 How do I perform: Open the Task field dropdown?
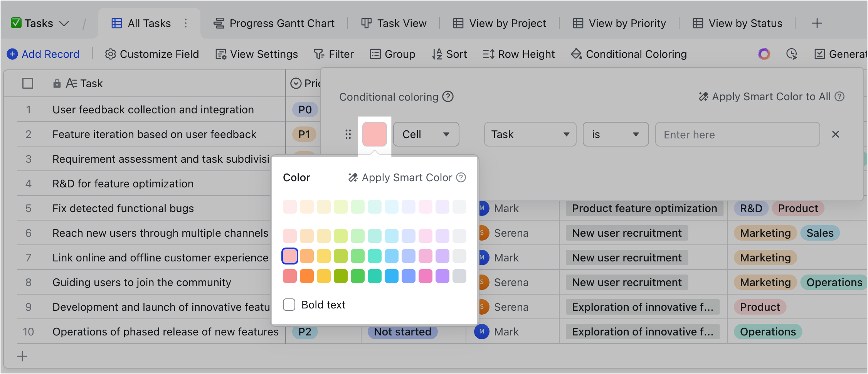(530, 134)
